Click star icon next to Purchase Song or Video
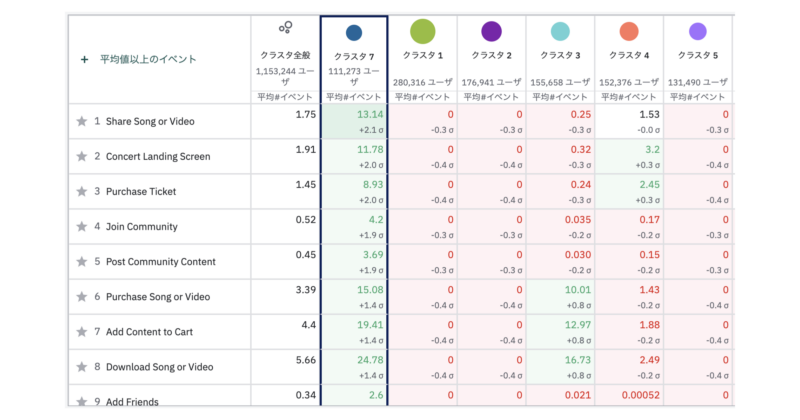Image resolution: width=800 pixels, height=420 pixels. click(x=82, y=297)
